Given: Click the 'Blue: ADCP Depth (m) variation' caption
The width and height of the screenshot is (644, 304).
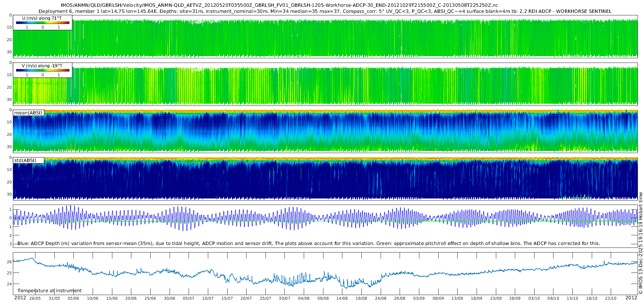Looking at the screenshot, I should click(x=308, y=244).
